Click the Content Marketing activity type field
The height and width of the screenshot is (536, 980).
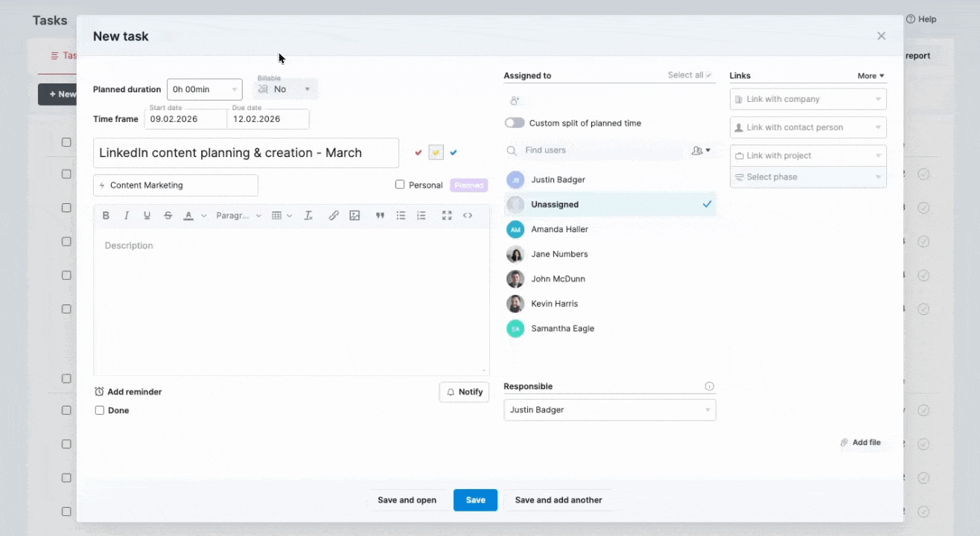point(176,185)
